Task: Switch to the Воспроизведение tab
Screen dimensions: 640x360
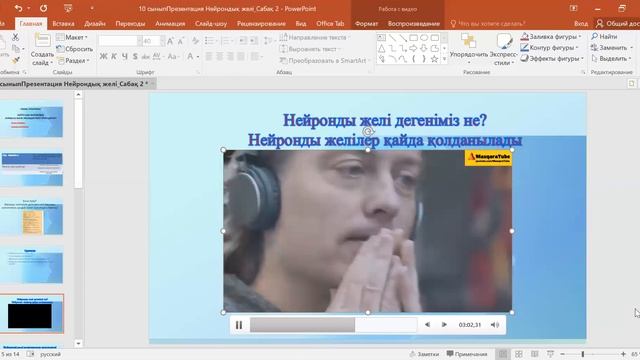Action: (x=414, y=24)
